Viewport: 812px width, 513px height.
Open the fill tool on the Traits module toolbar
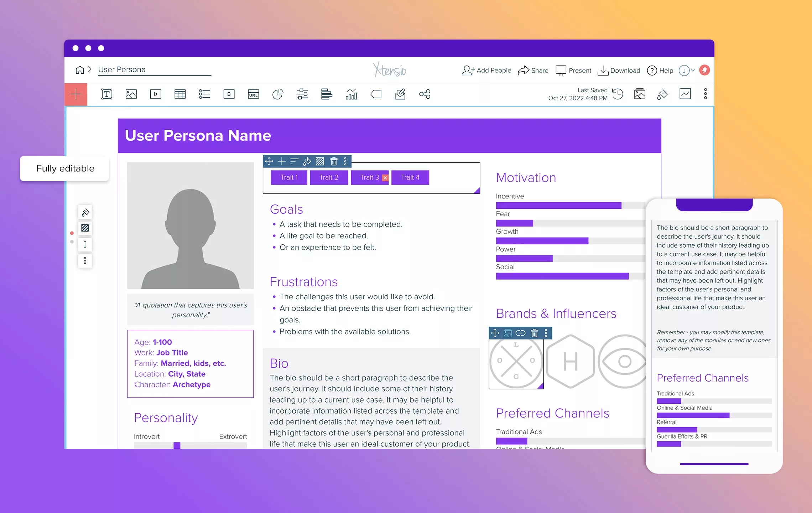[x=307, y=161]
